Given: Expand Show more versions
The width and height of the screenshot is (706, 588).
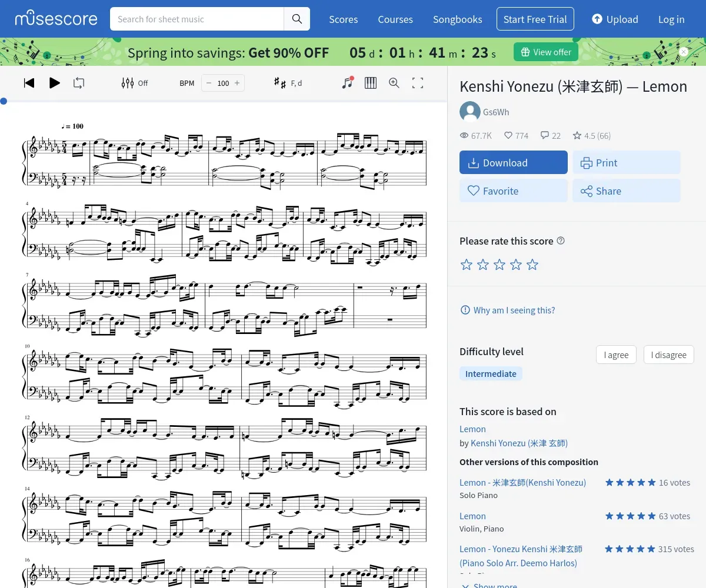Looking at the screenshot, I should click(488, 585).
